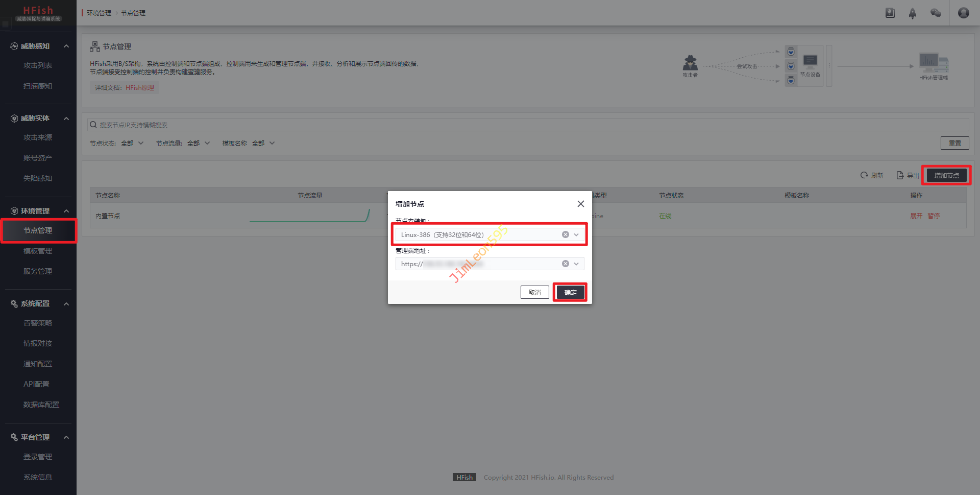Open the HFish原理 documentation link

140,87
